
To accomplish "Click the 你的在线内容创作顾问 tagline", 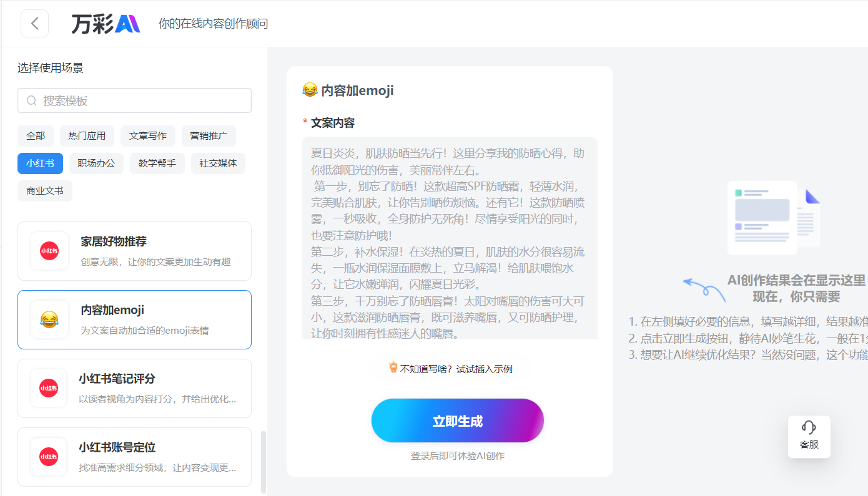I will [214, 24].
